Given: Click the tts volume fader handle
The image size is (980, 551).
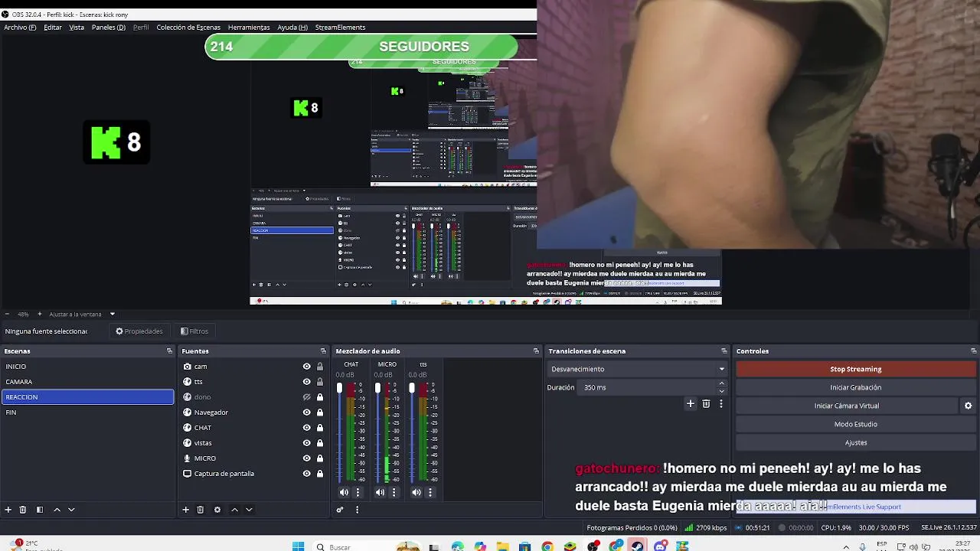Looking at the screenshot, I should pos(412,389).
